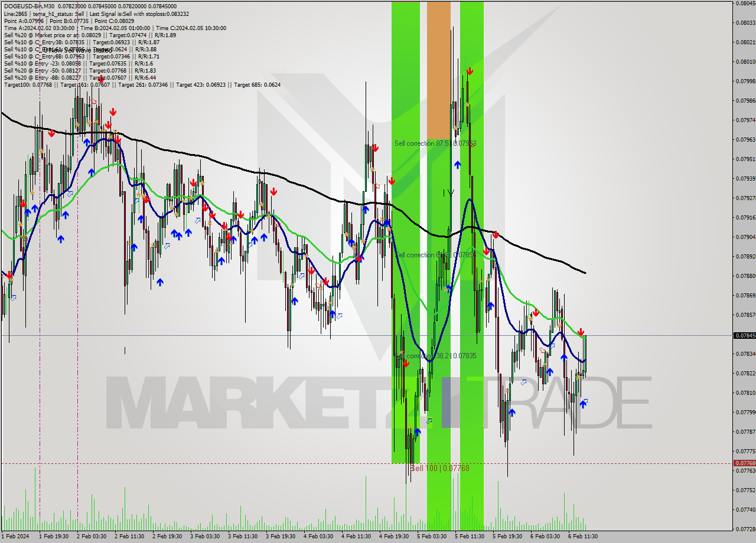Click the 0.08045 price axis label
This screenshot has height=543, width=756.
[x=745, y=3]
